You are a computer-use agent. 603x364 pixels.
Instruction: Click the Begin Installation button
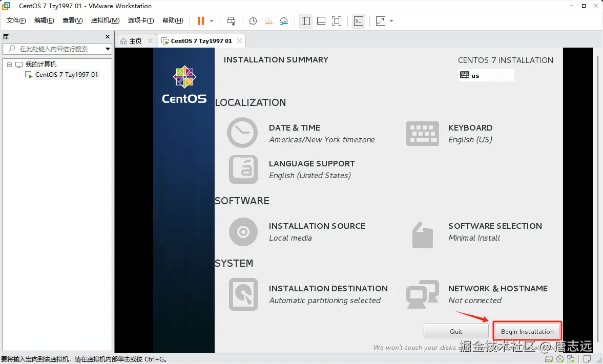click(527, 331)
